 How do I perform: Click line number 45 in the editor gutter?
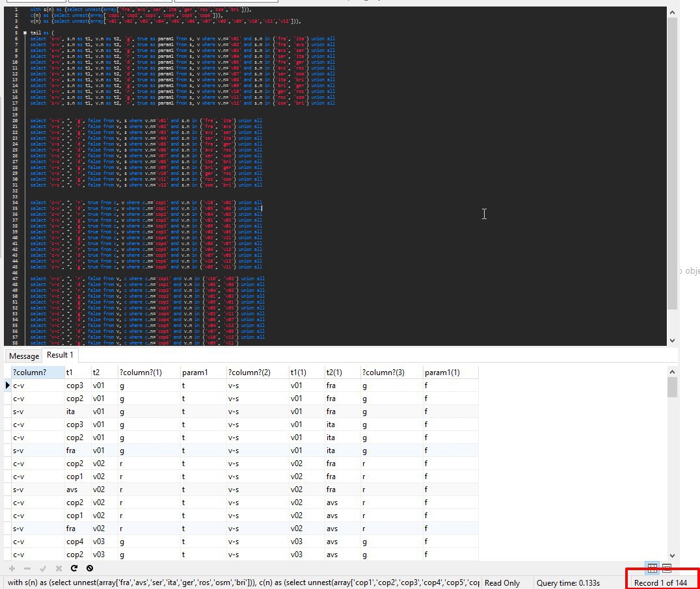(15, 267)
